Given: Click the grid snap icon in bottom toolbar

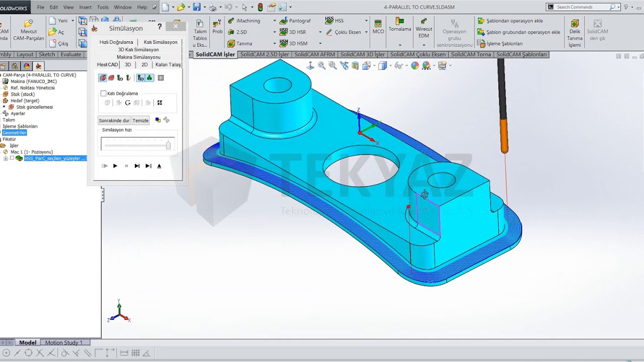Looking at the screenshot, I should click(135, 353).
